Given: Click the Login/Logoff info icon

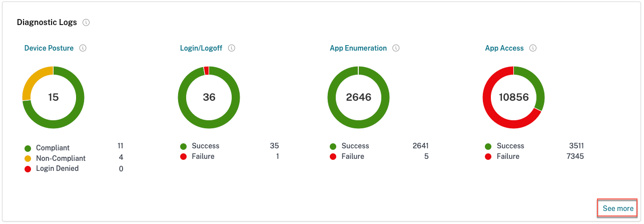Looking at the screenshot, I should click(x=232, y=48).
